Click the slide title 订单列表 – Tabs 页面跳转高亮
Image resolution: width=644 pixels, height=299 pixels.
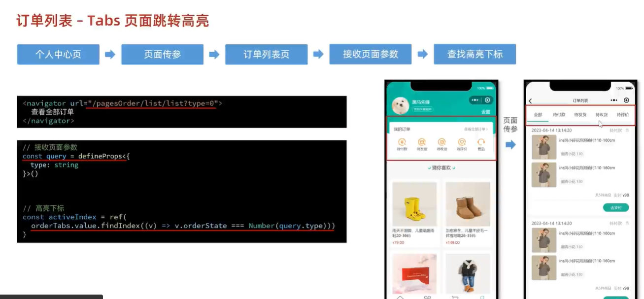(x=113, y=21)
